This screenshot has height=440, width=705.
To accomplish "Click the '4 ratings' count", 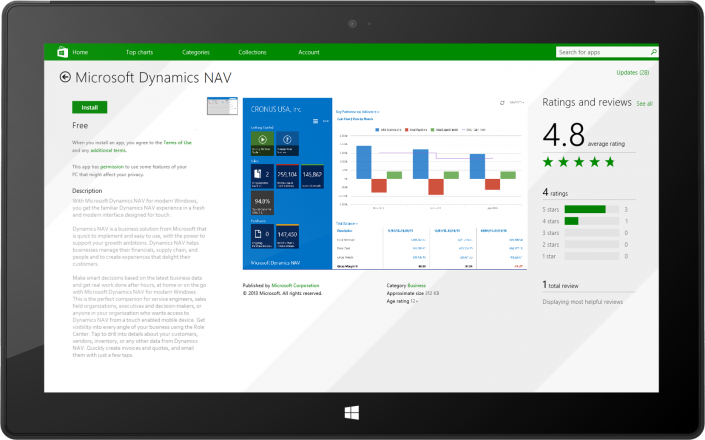I will click(555, 193).
